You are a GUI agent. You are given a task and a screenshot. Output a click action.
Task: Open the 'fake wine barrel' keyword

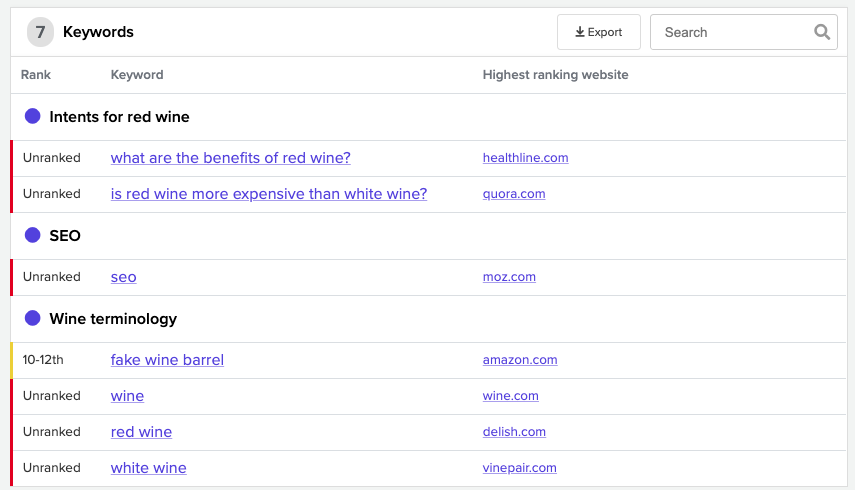tap(167, 360)
